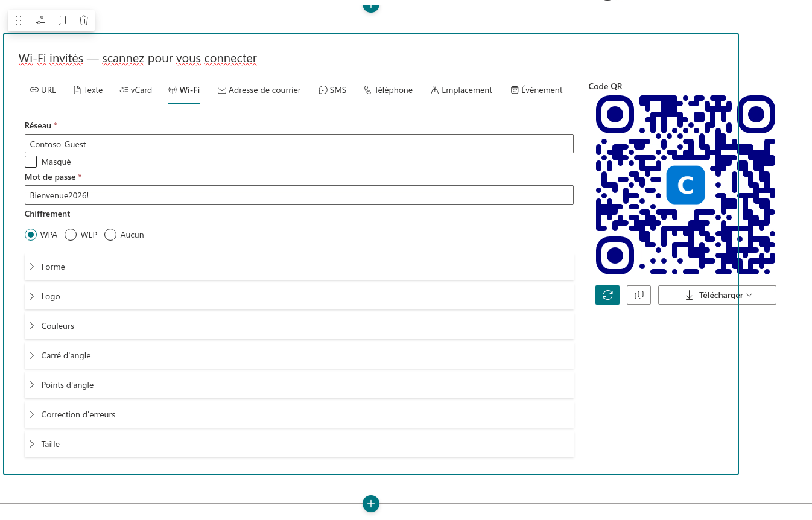The width and height of the screenshot is (812, 520).
Task: Expand the Taille section
Action: tap(299, 444)
